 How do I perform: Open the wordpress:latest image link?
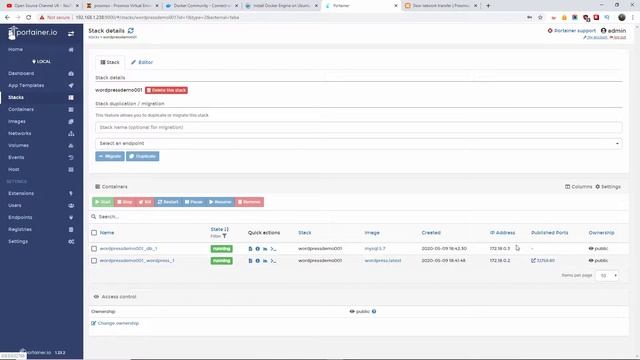pos(382,260)
